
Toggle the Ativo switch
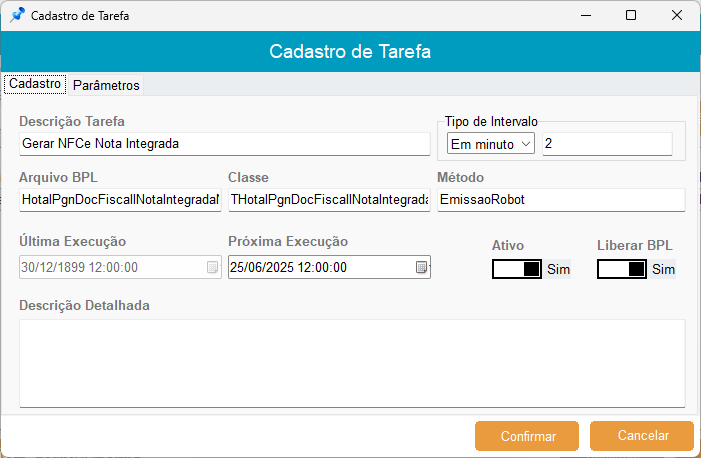coord(517,269)
